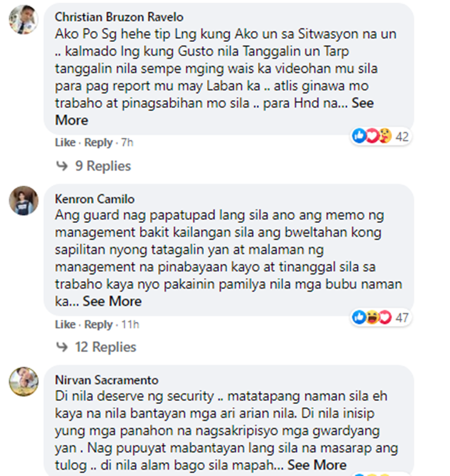Open the 47 reactions on Kenron's comment
This screenshot has height=476, width=450.
point(402,318)
